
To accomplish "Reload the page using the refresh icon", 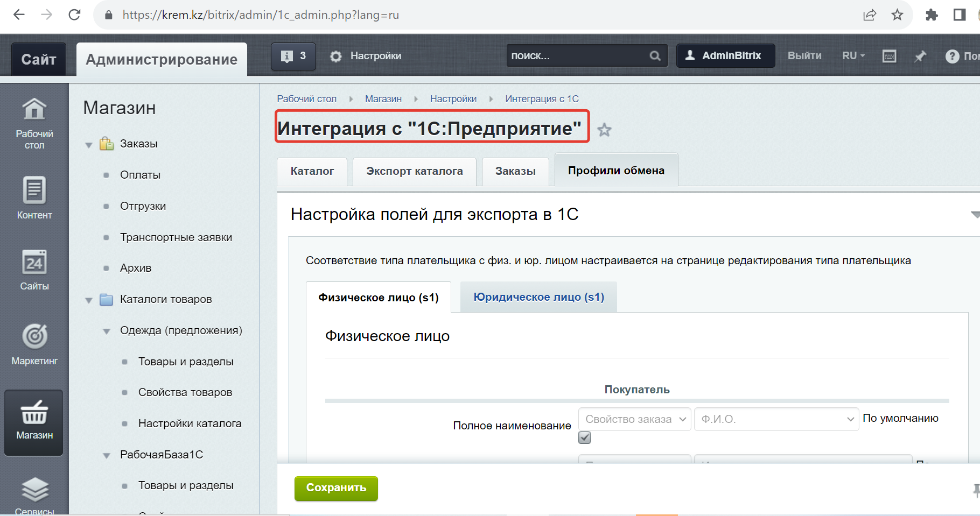I will click(x=75, y=15).
